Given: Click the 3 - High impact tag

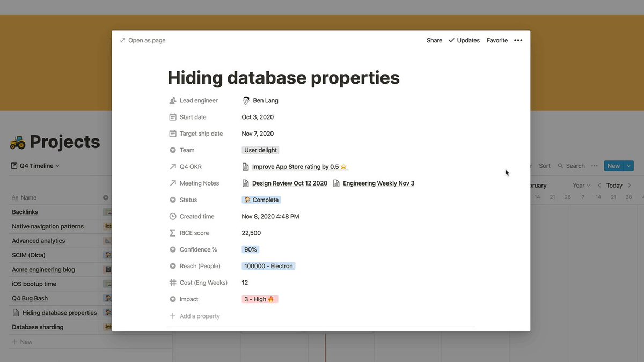Looking at the screenshot, I should pos(260,299).
